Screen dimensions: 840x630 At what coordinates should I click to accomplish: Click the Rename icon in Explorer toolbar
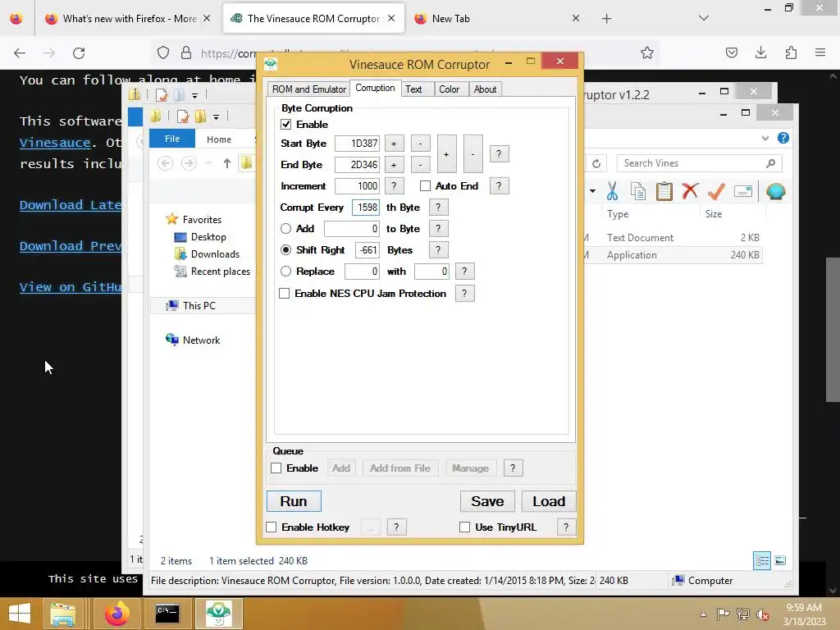coord(743,191)
